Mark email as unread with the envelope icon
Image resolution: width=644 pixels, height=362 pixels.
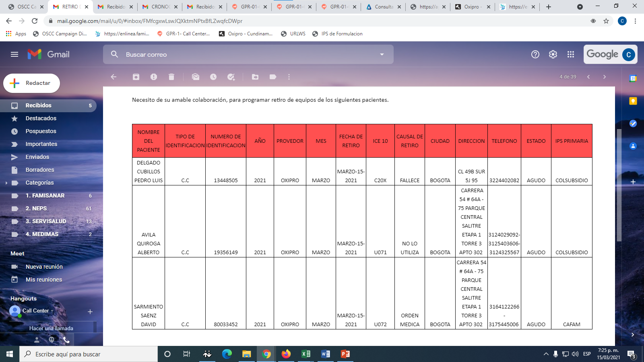point(196,77)
